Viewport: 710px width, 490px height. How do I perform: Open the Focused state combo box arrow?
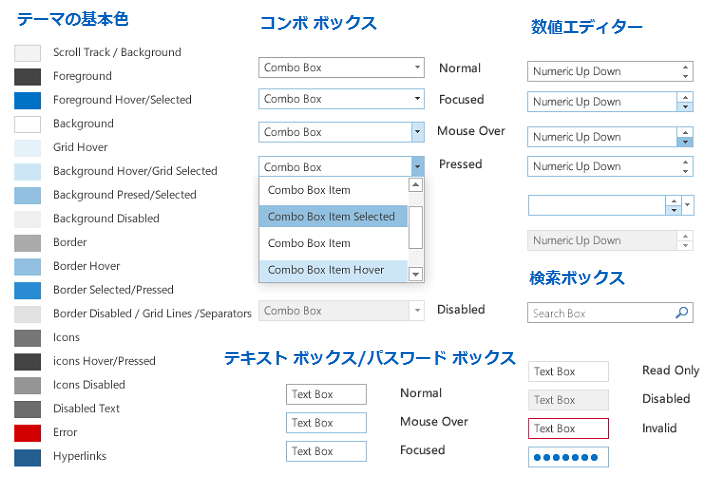click(417, 99)
